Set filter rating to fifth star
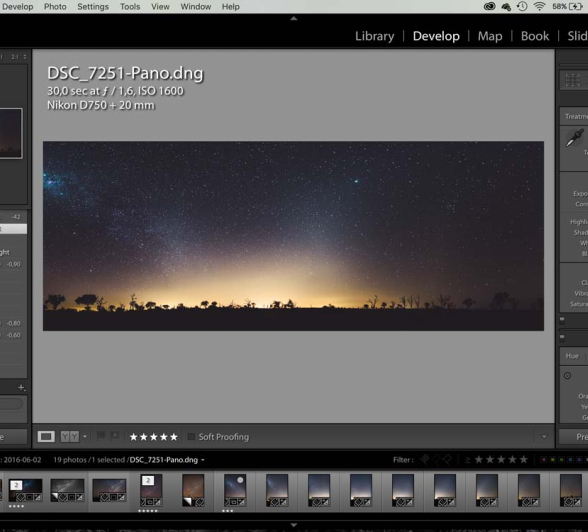 (x=524, y=459)
